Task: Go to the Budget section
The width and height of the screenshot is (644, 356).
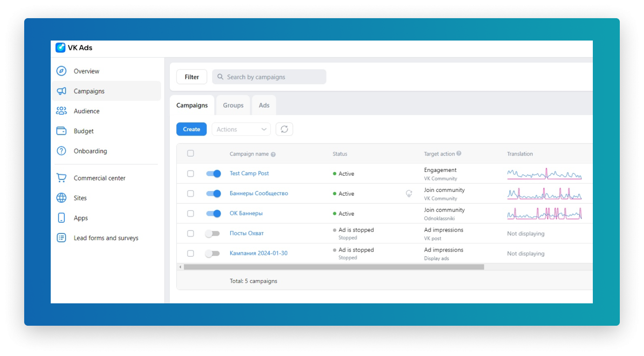Action: click(x=84, y=131)
